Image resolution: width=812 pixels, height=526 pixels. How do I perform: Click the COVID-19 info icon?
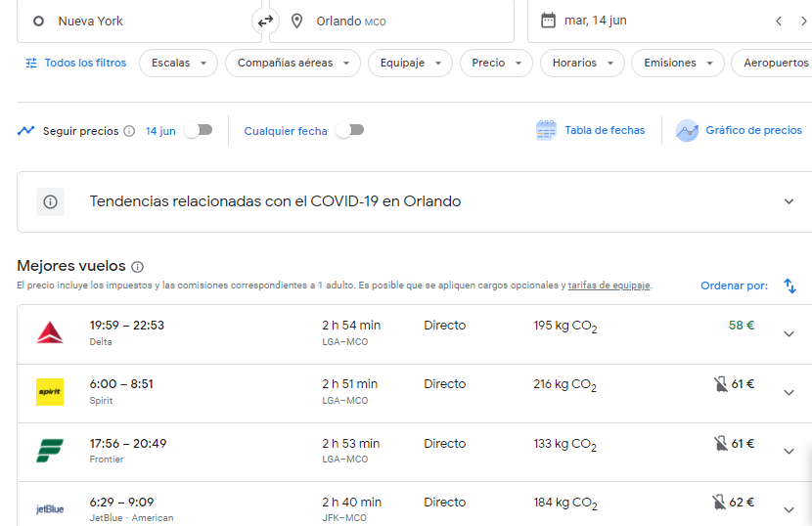tap(50, 202)
